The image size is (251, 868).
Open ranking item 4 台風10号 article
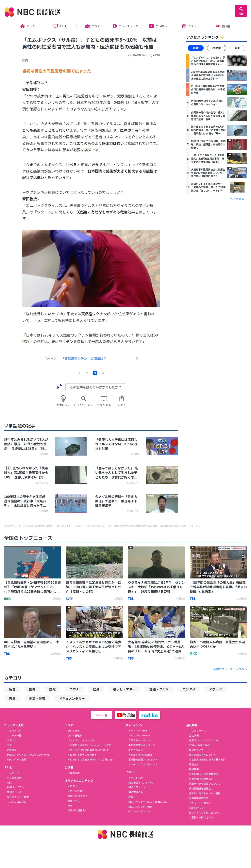[x=216, y=102]
